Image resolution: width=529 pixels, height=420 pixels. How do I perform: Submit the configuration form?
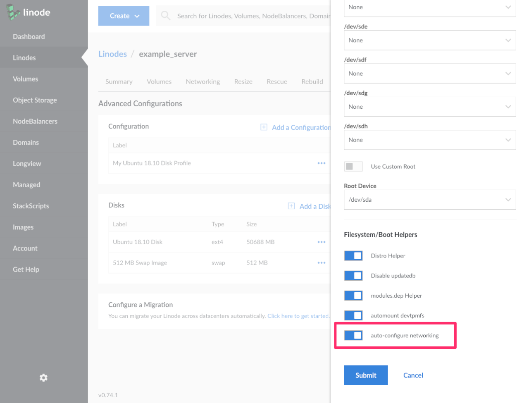365,375
